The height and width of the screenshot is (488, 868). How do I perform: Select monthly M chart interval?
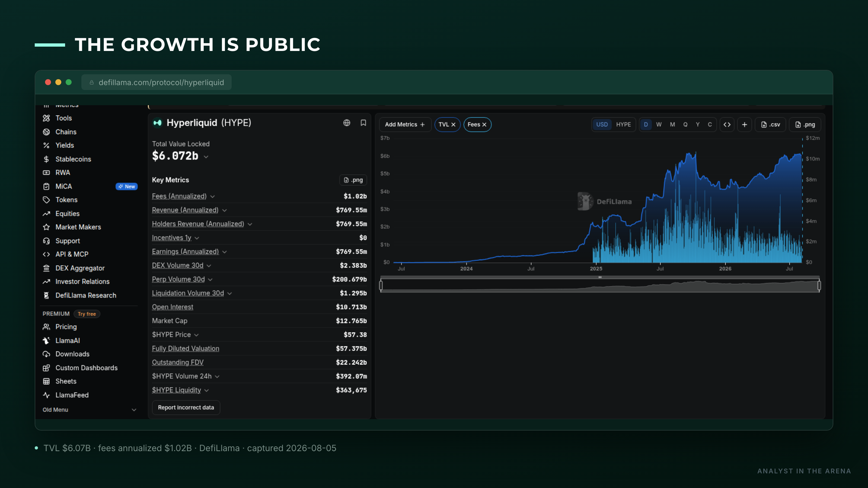[672, 125]
